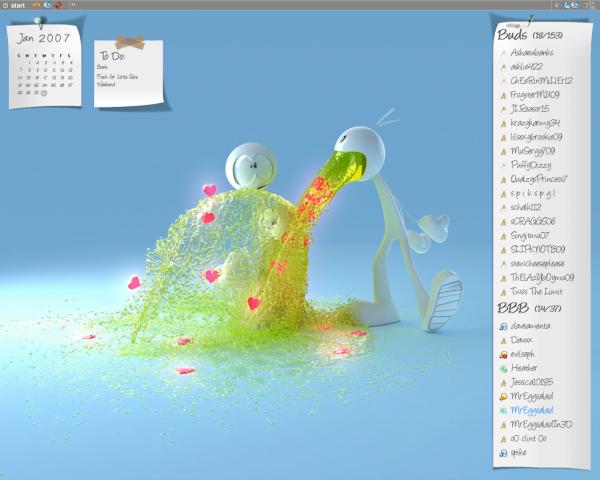
Task: Click headphone status icon beside davenmenta
Action: click(504, 327)
